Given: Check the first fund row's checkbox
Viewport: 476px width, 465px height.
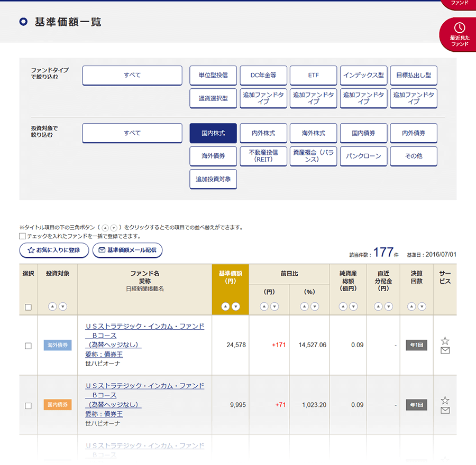Looking at the screenshot, I should click(x=28, y=346).
